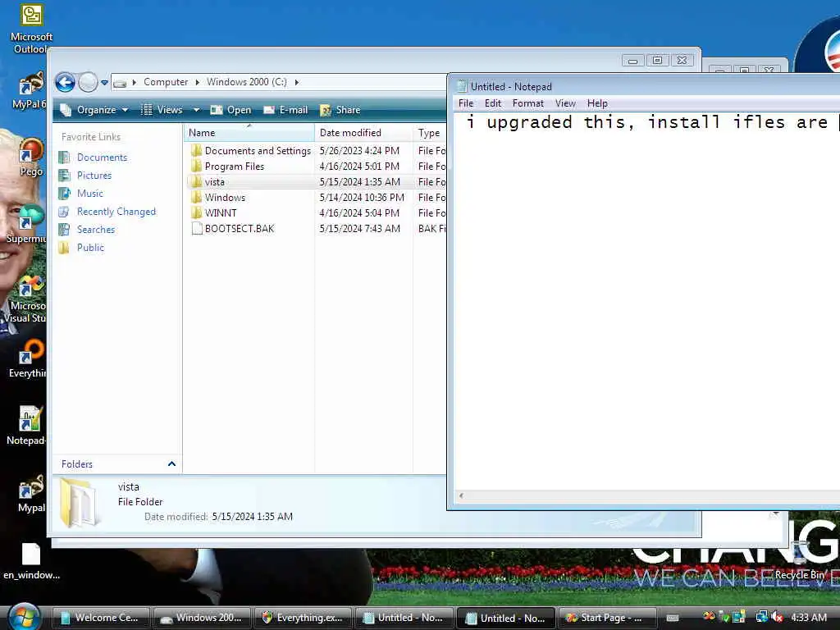
Task: Open the Organize menu
Action: [94, 110]
